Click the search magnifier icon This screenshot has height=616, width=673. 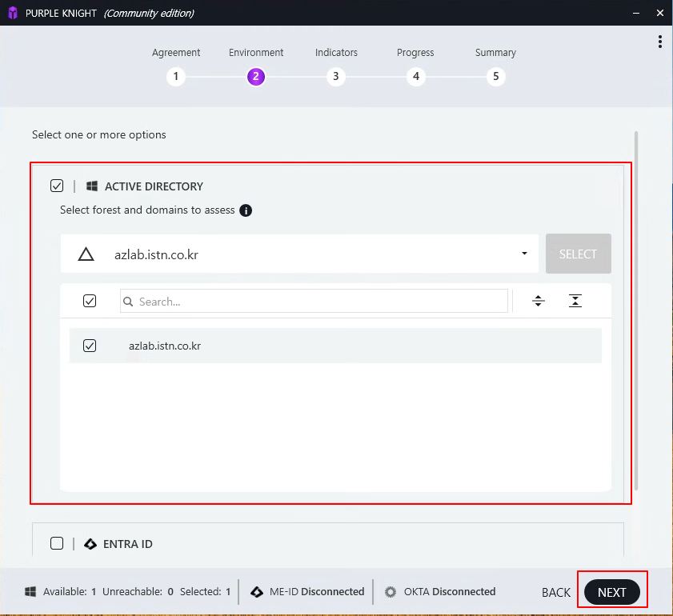coord(128,302)
